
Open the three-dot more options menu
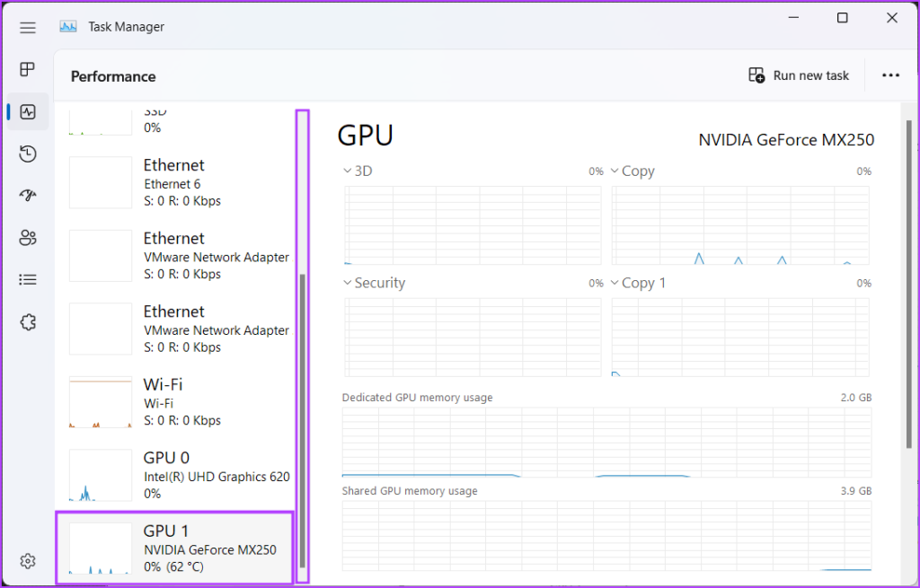click(890, 75)
